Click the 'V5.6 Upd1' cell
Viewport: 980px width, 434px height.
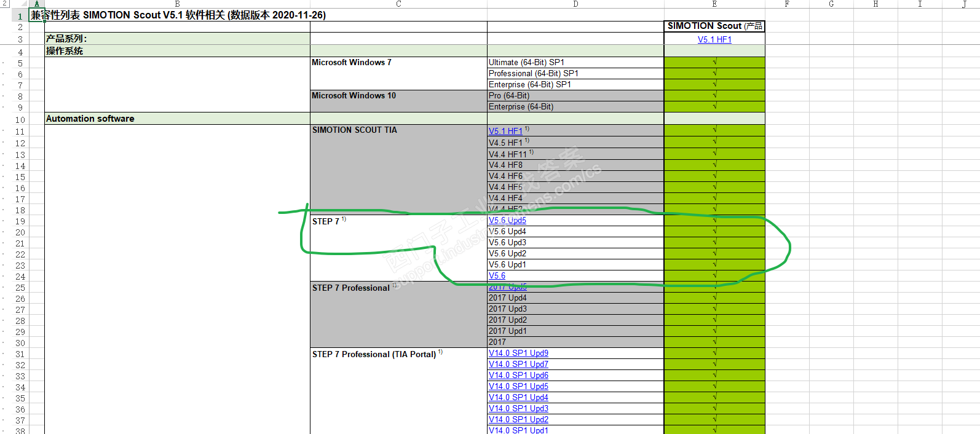pos(575,264)
